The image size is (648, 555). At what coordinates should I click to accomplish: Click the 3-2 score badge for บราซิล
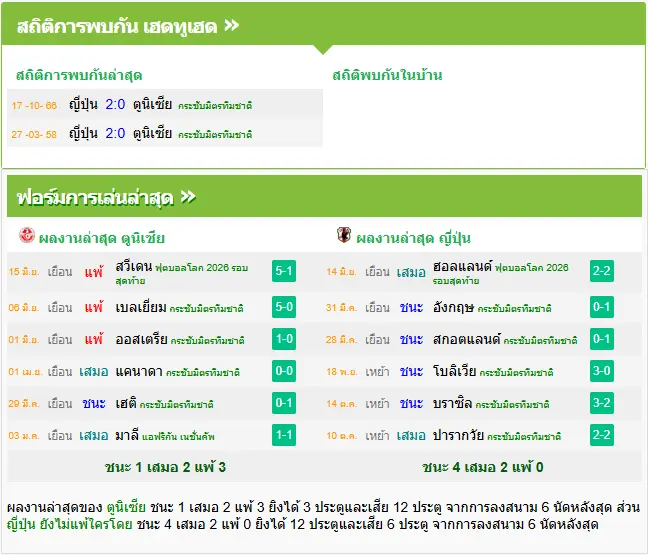[602, 403]
